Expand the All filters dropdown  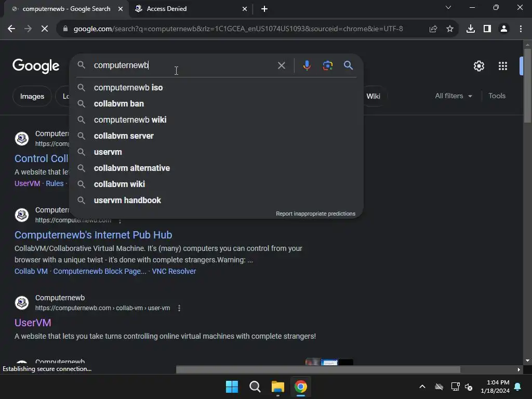tap(454, 96)
